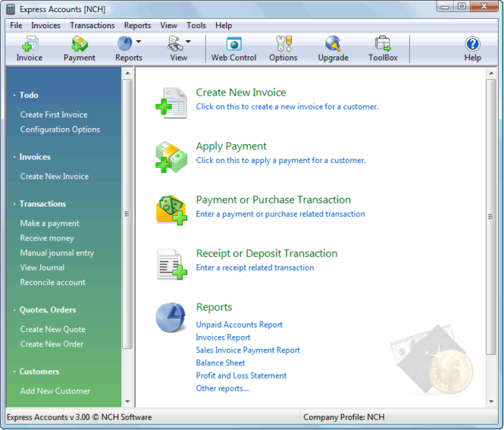Viewport: 504px width, 430px height.
Task: Open the Tools menu
Action: tap(196, 26)
